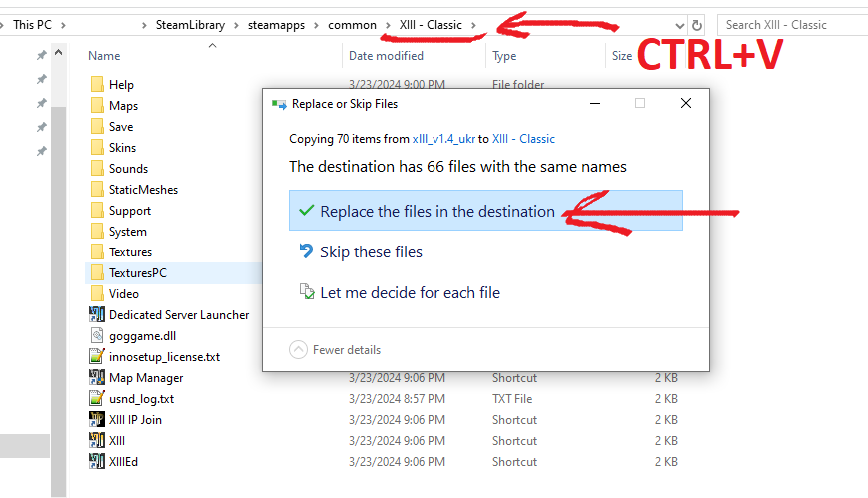
Task: Sort files by the Name column header
Action: click(104, 56)
